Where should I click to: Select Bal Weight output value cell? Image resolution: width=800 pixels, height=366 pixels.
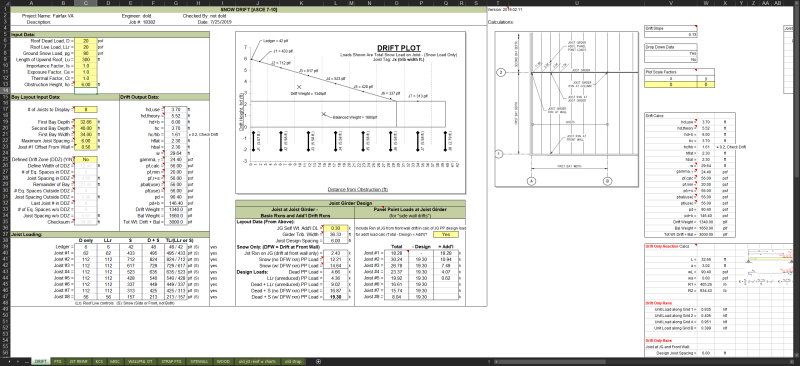point(176,215)
